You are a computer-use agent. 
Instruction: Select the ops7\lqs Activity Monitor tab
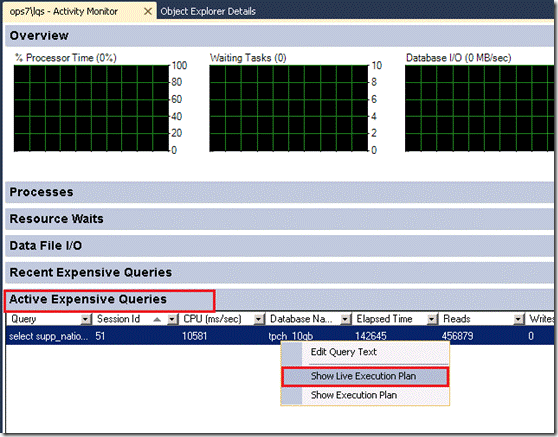(64, 11)
